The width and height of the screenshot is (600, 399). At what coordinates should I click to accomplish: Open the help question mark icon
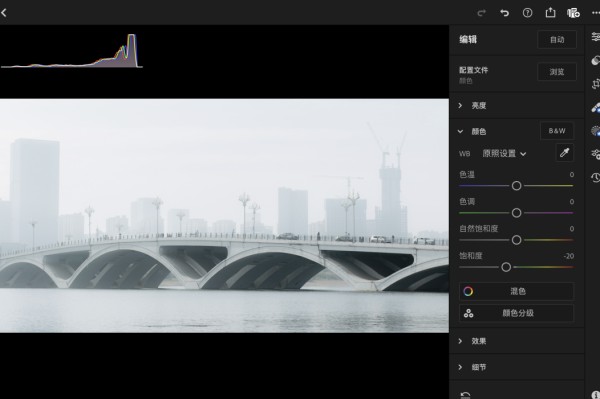527,13
